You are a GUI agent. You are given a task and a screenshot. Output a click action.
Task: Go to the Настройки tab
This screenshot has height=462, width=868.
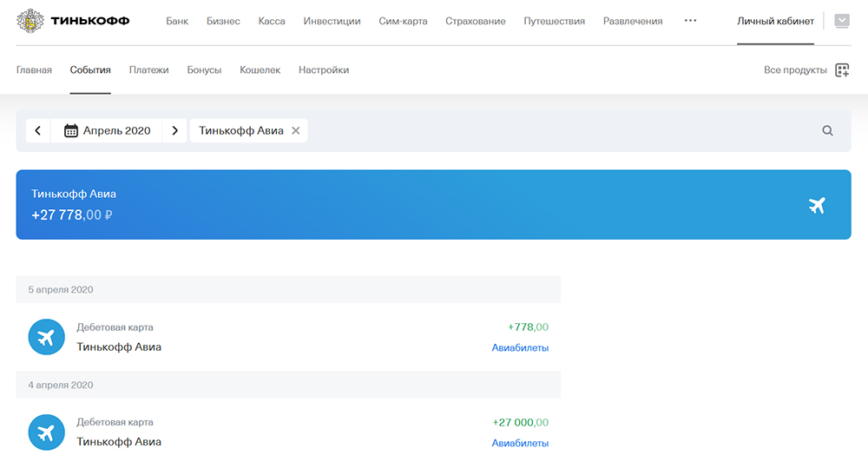(324, 69)
